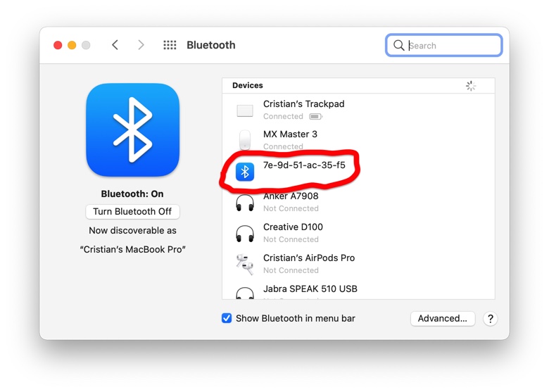Screen dimensions: 549x392
Task: Click Not Connected under Creative D100
Action: click(291, 239)
